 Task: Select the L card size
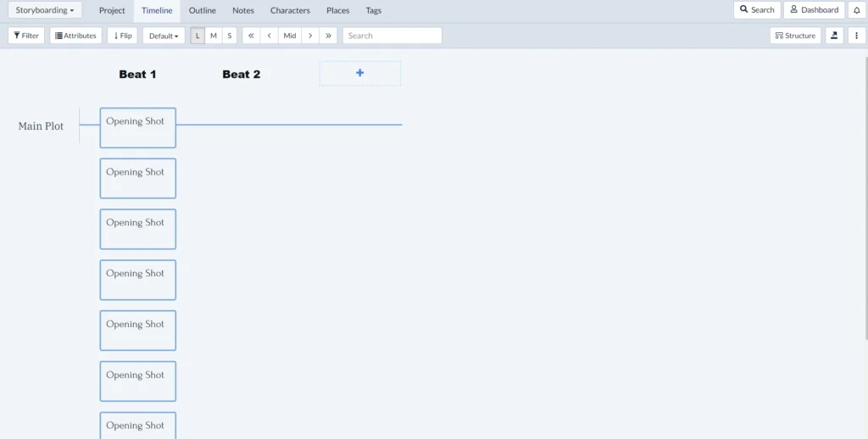tap(198, 36)
